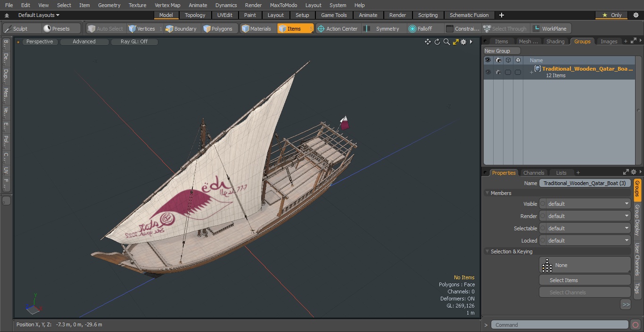This screenshot has width=644, height=332.
Task: Click the Groups list vertical scrollbar
Action: click(638, 111)
